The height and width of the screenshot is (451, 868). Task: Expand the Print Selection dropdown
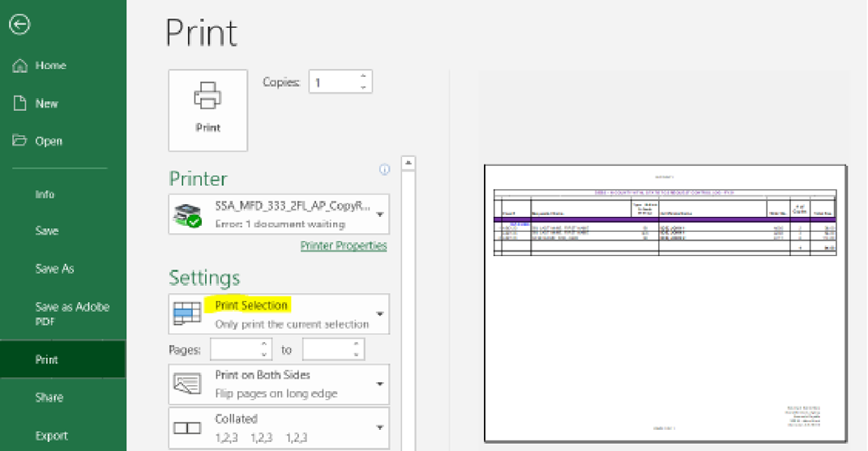pyautogui.click(x=380, y=314)
